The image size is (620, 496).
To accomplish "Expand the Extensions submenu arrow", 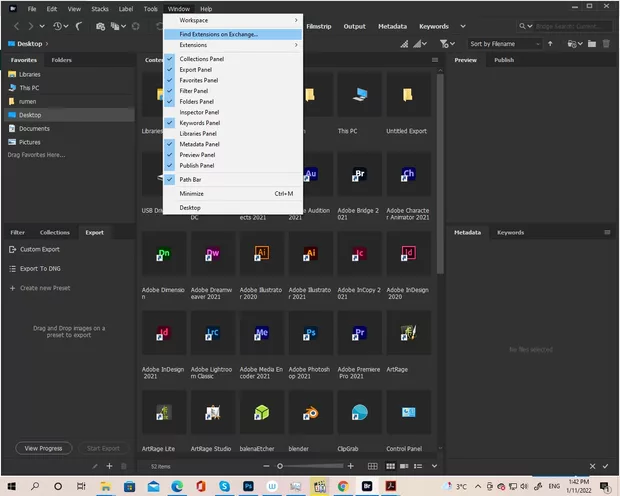I will tap(296, 45).
